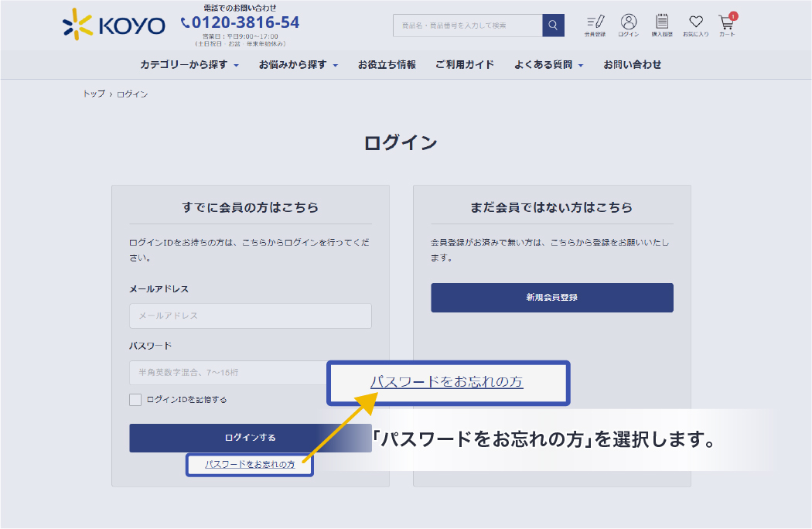Open the ご利用ガイド menu item
Screen dimensions: 812x529
[x=464, y=65]
